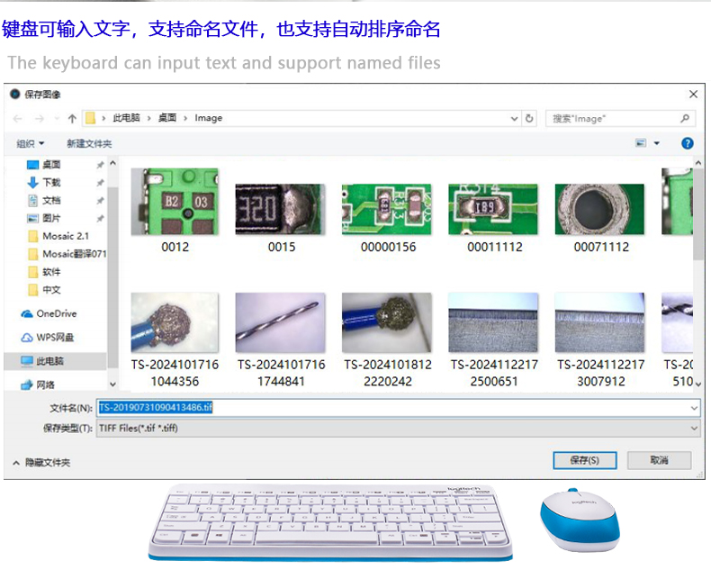Open the blue help question mark
Viewport: 711px width, 588px height.
click(x=688, y=143)
